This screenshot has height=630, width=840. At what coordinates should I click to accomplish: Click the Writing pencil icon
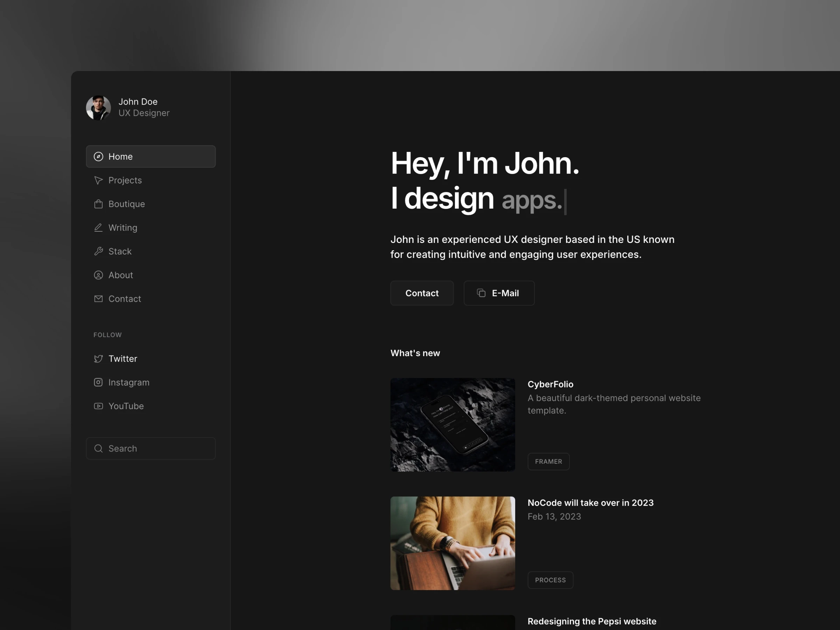[98, 227]
